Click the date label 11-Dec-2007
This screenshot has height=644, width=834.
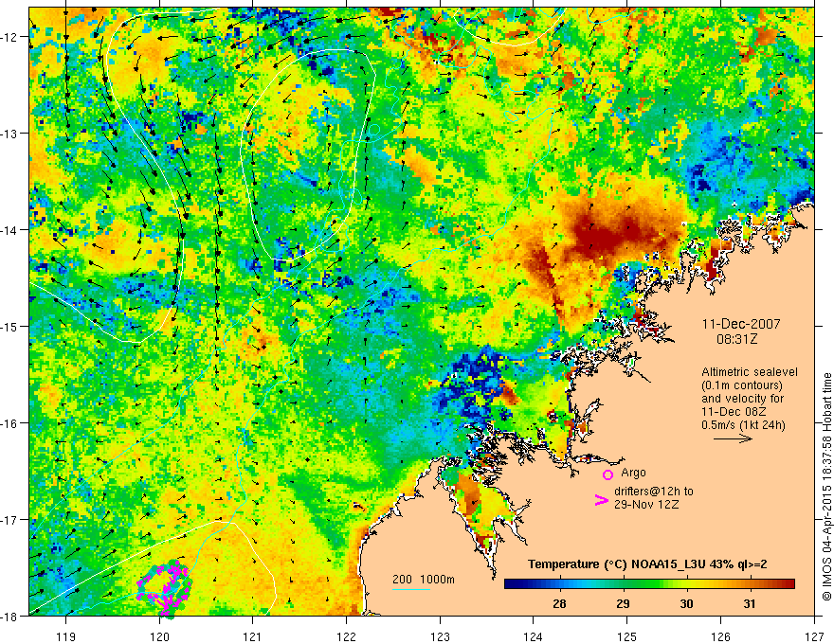coord(741,324)
